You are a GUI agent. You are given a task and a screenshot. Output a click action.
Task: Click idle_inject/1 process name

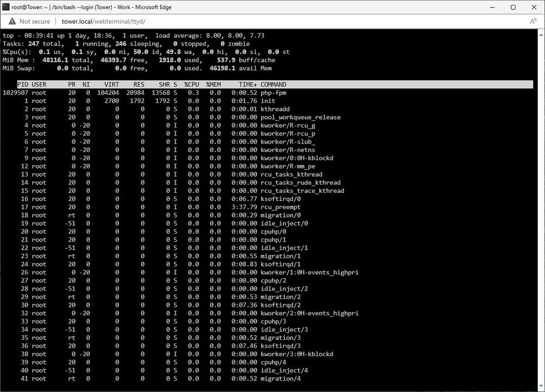pyautogui.click(x=284, y=248)
